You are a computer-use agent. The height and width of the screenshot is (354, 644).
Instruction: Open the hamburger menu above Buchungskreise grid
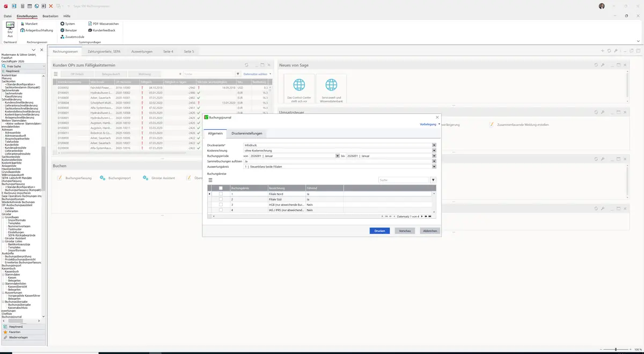[210, 180]
